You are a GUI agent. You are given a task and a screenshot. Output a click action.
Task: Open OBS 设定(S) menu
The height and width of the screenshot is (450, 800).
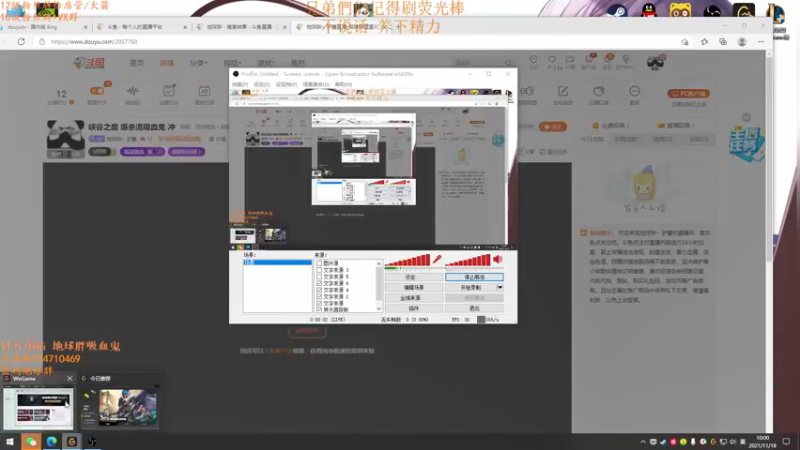[262, 84]
